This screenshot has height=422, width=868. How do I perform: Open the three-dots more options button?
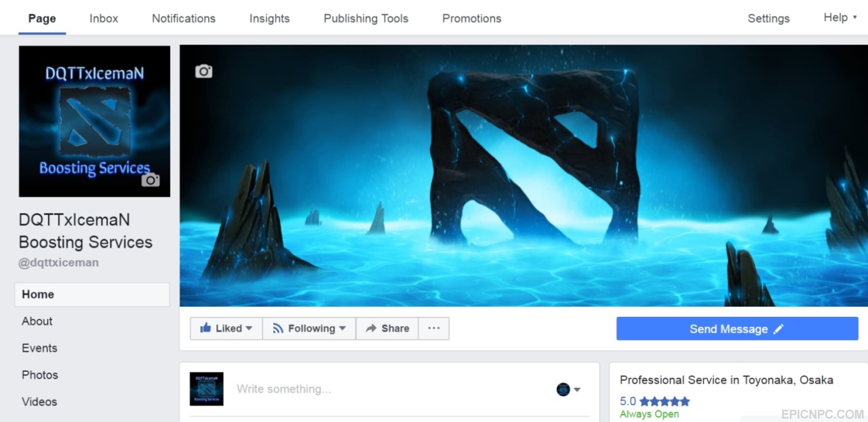434,328
